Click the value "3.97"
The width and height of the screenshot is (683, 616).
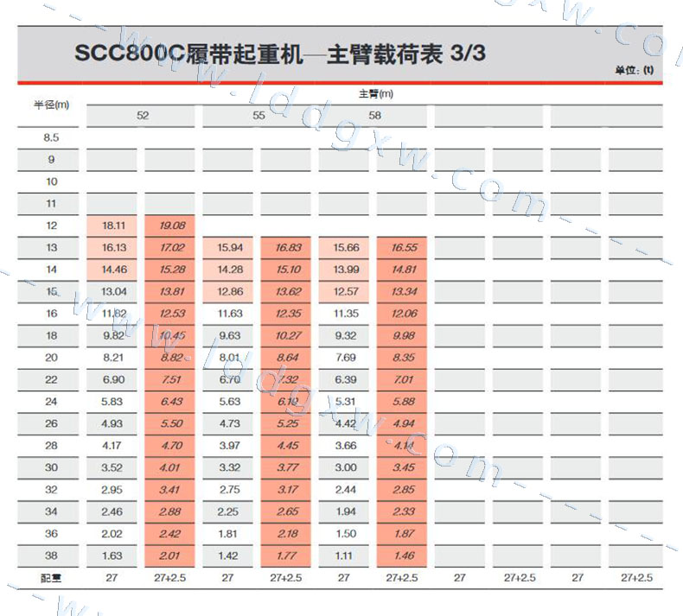[x=230, y=445]
